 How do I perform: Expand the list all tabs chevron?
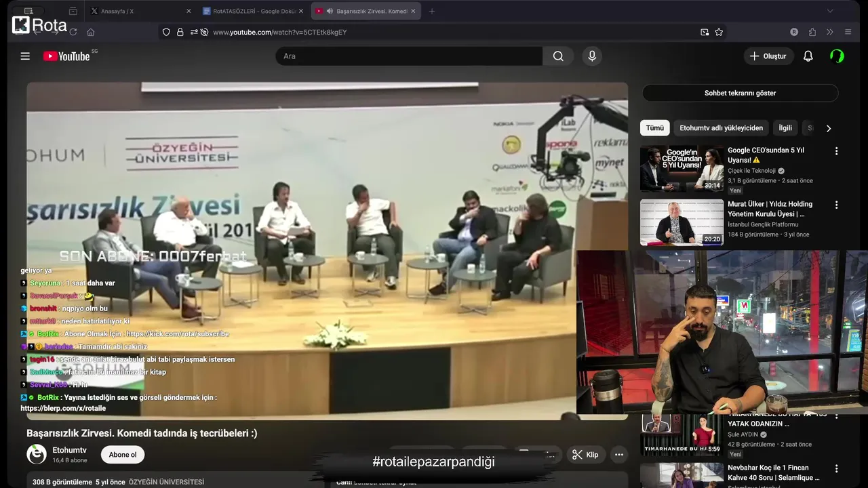830,11
